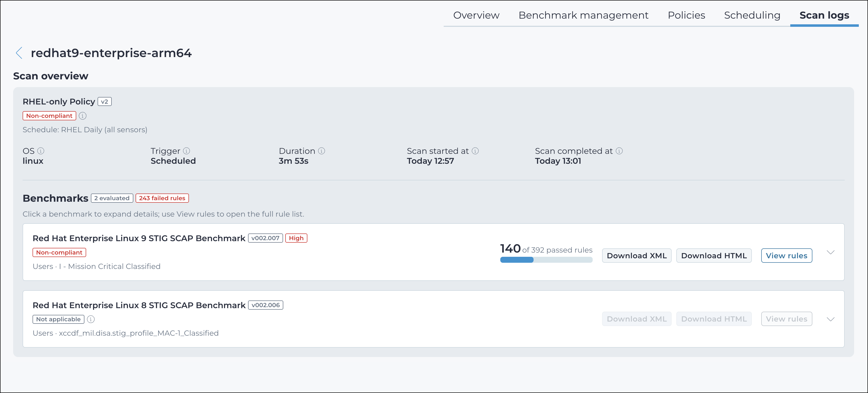Click the redhat9-enterprise-arm64 heading

[x=111, y=53]
